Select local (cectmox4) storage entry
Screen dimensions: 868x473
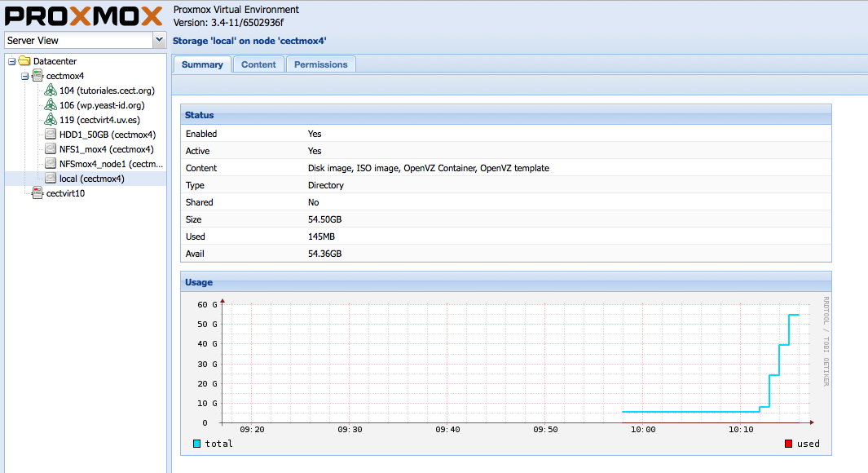pos(92,179)
